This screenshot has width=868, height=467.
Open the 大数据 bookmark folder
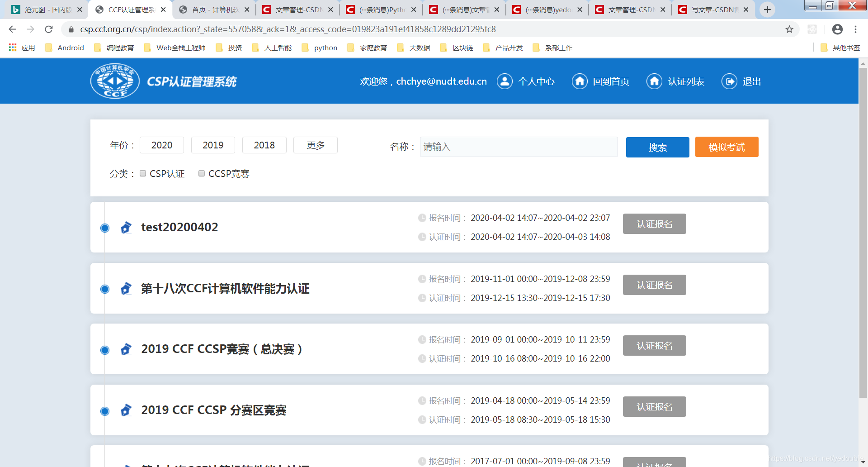point(414,48)
